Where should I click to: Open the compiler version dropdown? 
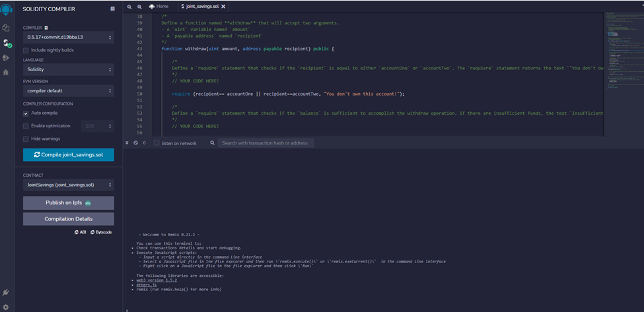69,38
